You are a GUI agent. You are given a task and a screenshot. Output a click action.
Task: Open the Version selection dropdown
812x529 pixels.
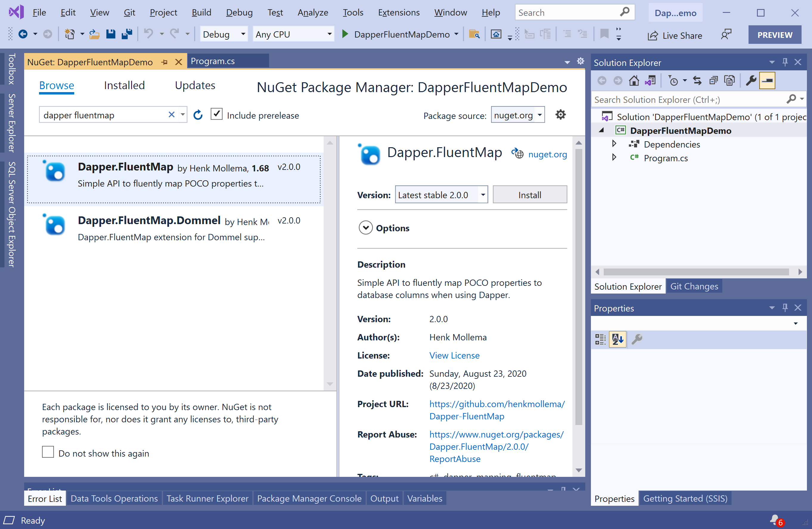(x=482, y=195)
